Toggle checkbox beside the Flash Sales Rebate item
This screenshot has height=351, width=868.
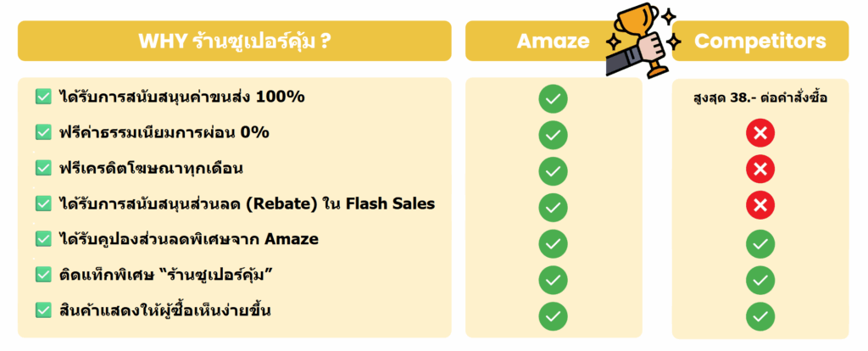(x=42, y=203)
